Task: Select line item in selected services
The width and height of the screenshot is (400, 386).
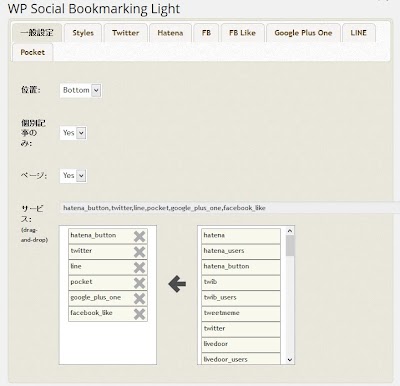Action: click(x=108, y=267)
